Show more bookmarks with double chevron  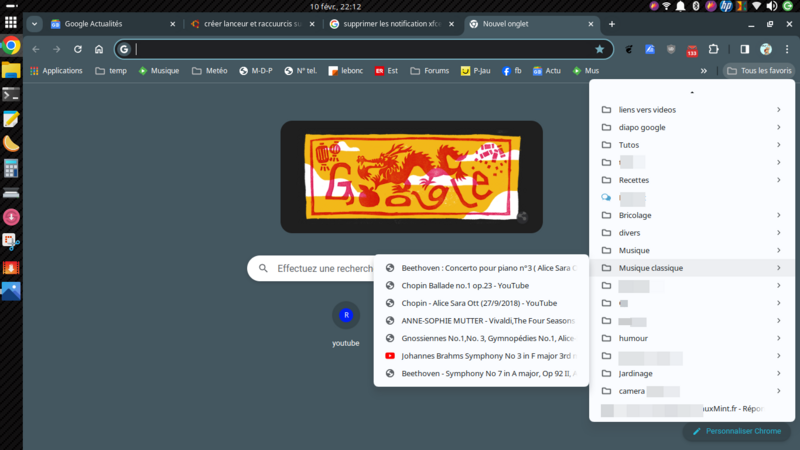point(704,71)
